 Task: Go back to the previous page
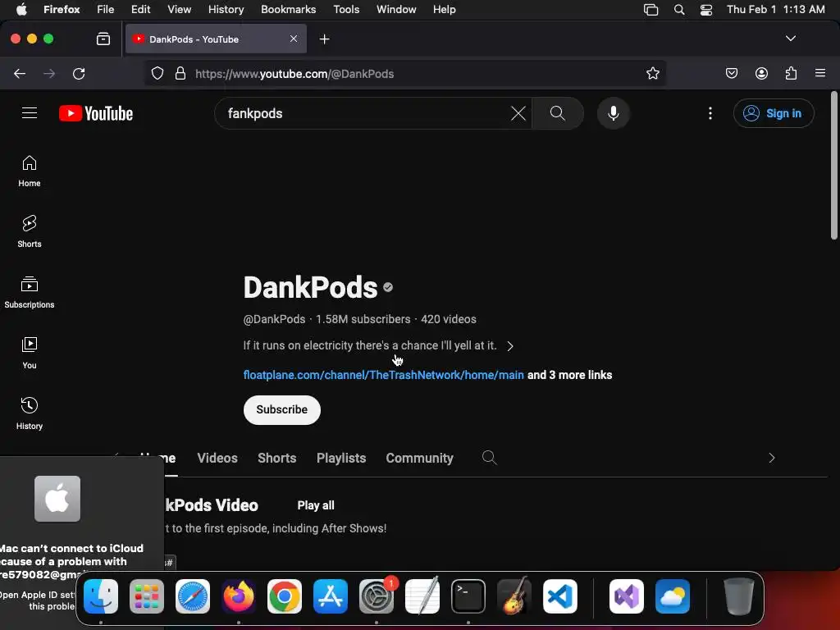tap(20, 73)
